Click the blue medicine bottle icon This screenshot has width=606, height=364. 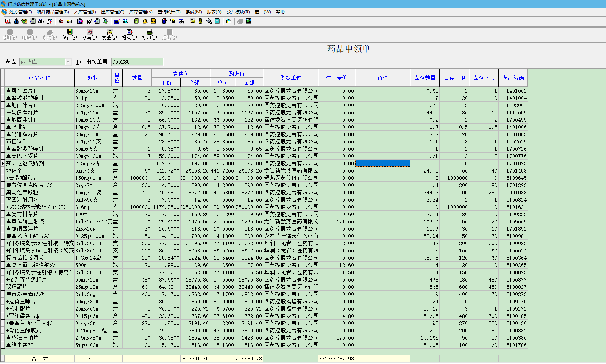click(x=16, y=21)
